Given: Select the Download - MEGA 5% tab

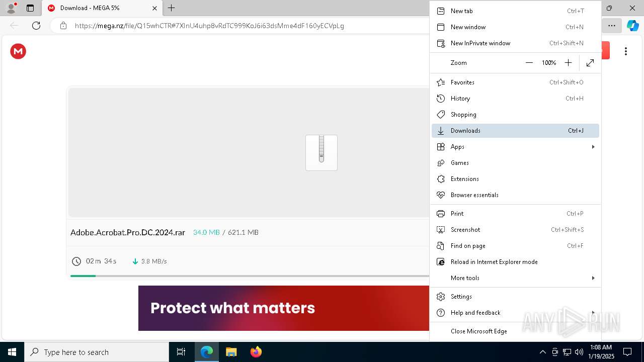Looking at the screenshot, I should 102,8.
